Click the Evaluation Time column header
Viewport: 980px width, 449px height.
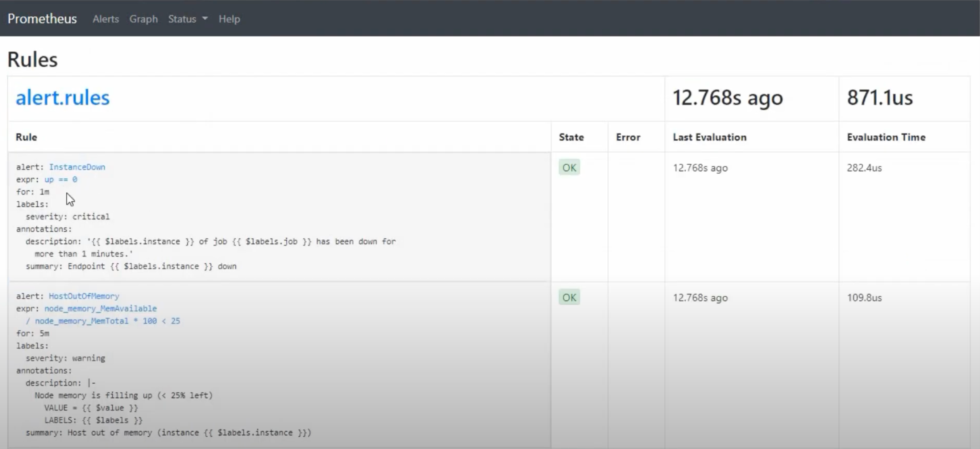click(886, 137)
